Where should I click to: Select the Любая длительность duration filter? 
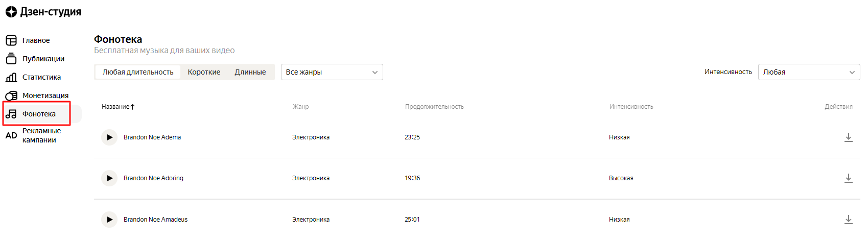(138, 72)
